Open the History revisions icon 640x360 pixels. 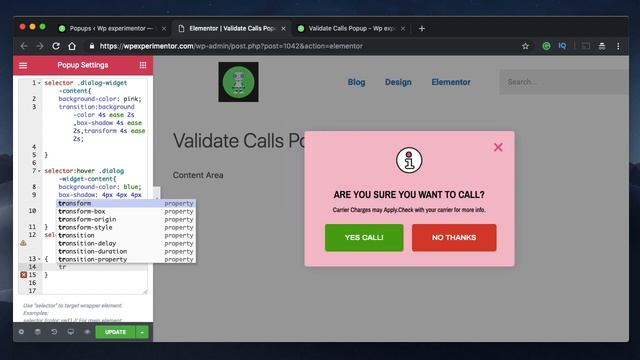tap(54, 332)
